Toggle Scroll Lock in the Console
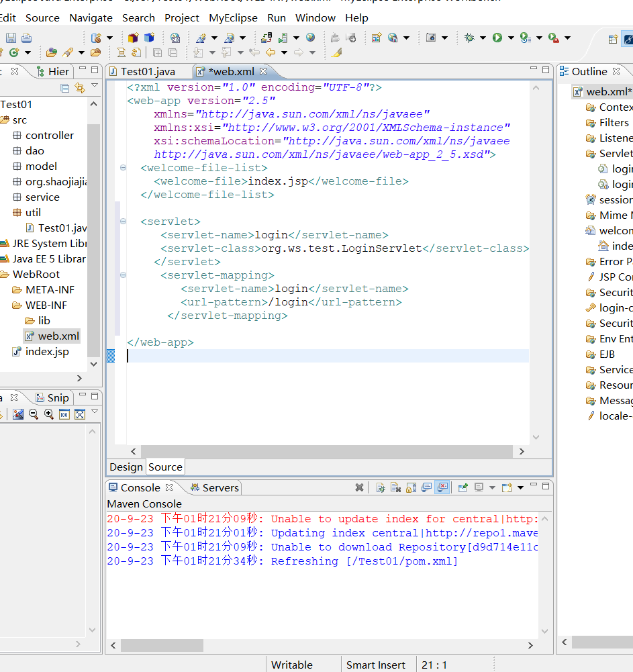 pyautogui.click(x=411, y=488)
